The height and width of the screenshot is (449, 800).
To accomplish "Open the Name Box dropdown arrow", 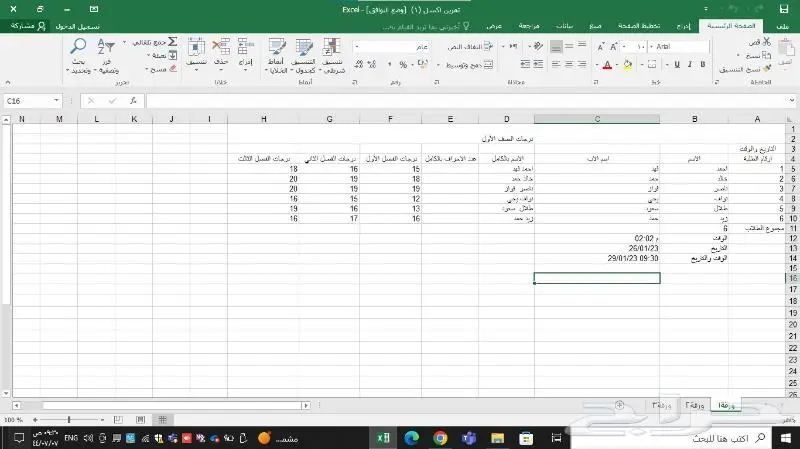I will [56, 101].
